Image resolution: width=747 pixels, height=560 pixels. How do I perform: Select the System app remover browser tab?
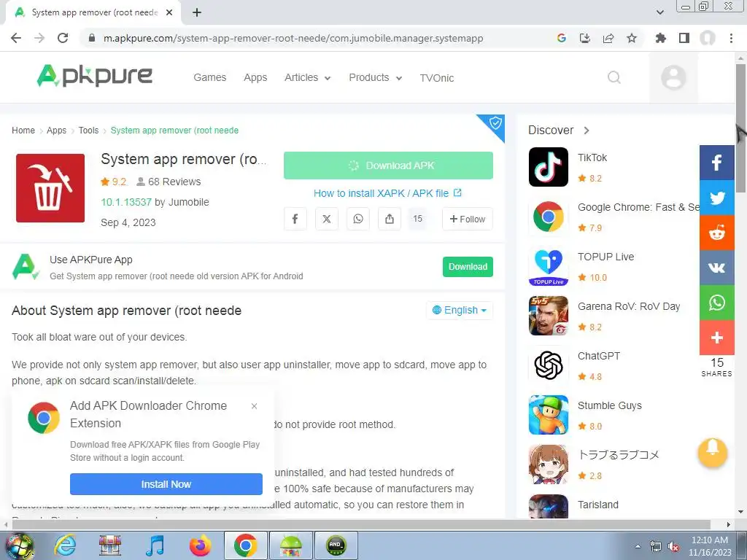[x=94, y=12]
